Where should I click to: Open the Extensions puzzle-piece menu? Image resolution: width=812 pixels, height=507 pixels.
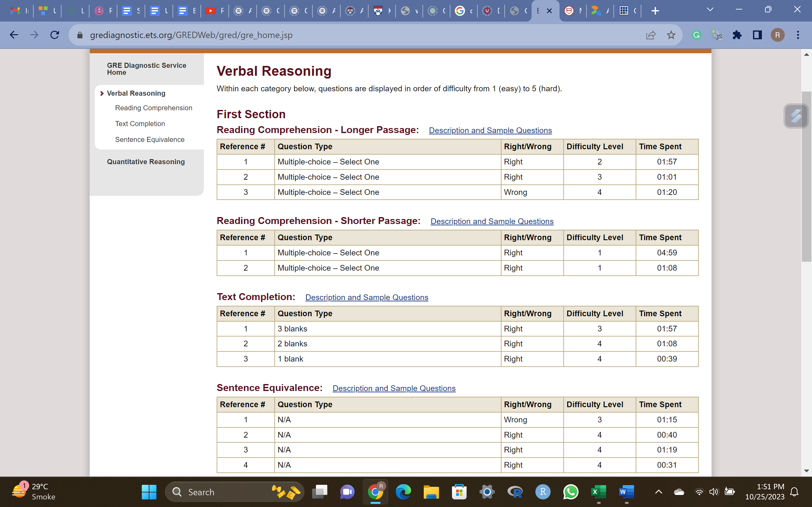[x=737, y=35]
